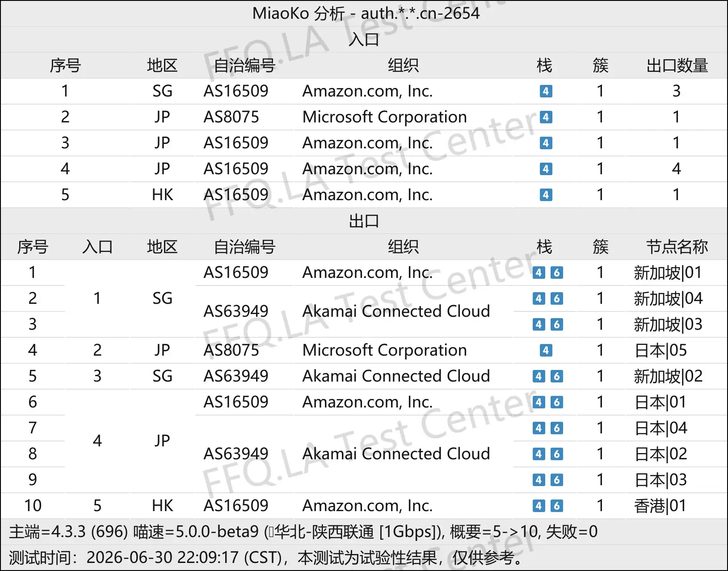The width and height of the screenshot is (728, 571).
Task: Select node name "日本|02"
Action: [661, 454]
